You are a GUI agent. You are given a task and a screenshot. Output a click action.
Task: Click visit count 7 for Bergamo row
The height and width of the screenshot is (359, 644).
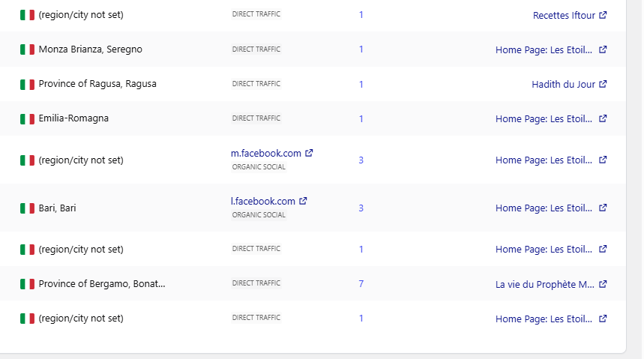tap(361, 284)
